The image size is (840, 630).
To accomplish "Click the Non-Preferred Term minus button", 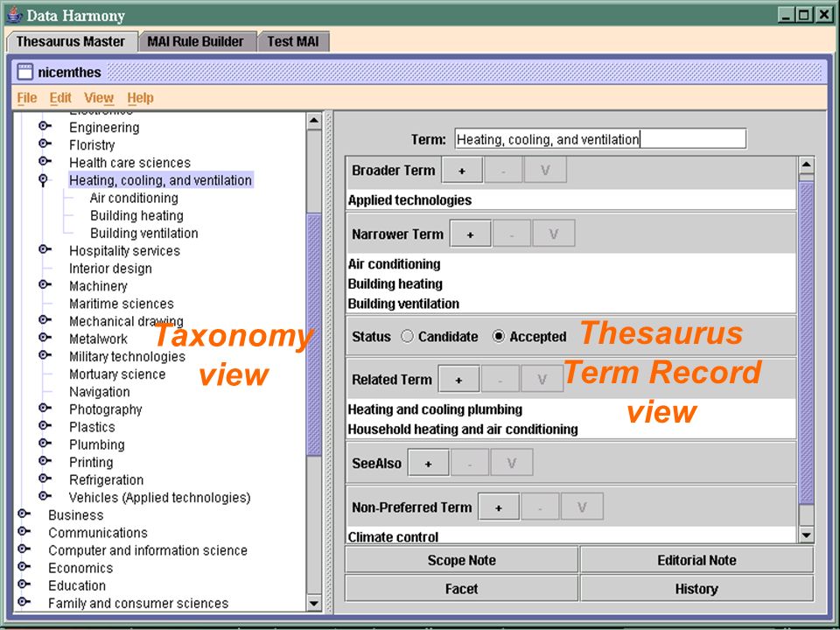I will 540,507.
